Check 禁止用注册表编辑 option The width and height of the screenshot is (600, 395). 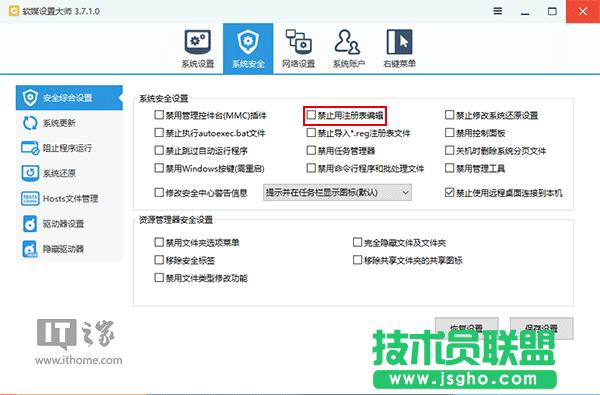coord(311,115)
